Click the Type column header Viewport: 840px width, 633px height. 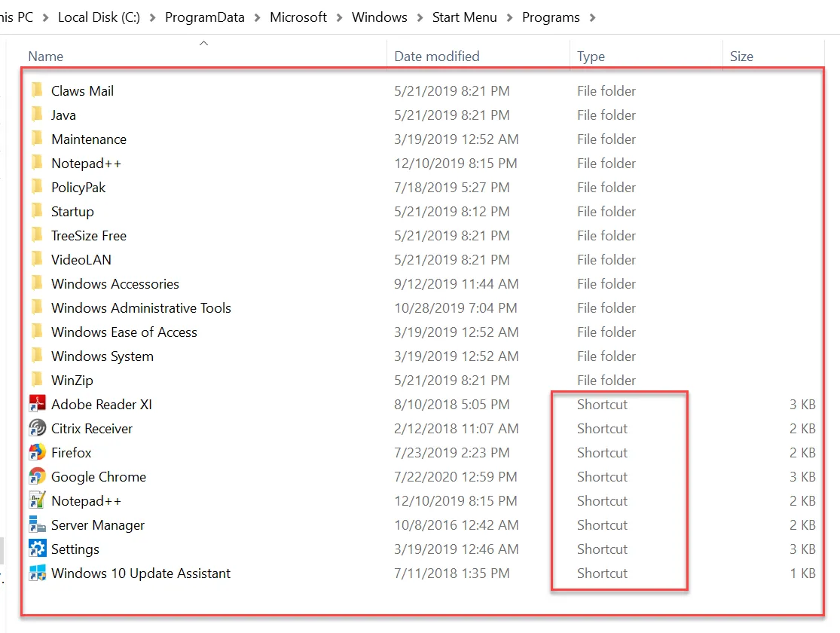pos(591,57)
